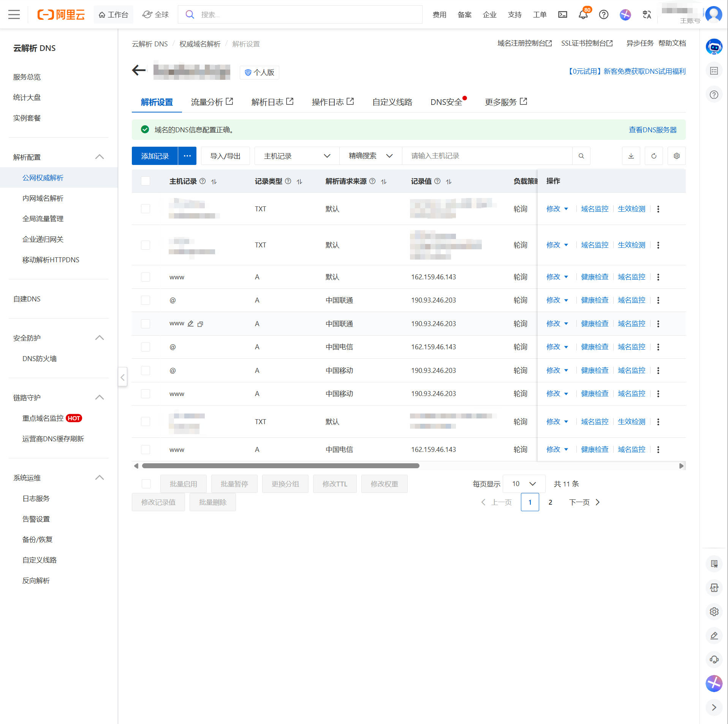This screenshot has height=724, width=728.
Task: Switch to the 自定义线路 tab
Action: tap(392, 102)
